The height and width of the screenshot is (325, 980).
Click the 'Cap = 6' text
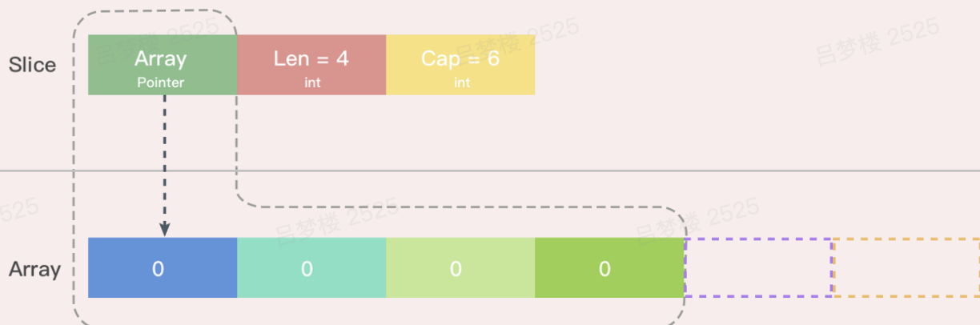pyautogui.click(x=460, y=58)
